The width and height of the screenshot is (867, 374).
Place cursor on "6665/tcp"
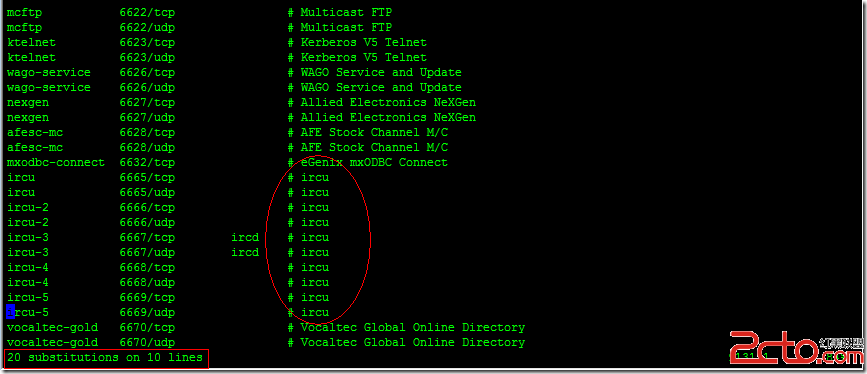[x=147, y=178]
